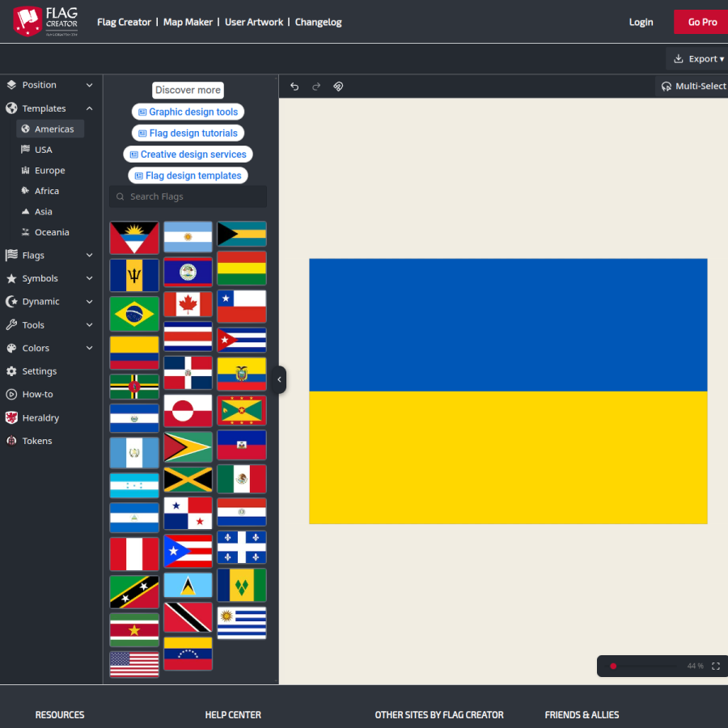Select the Cuba flag template
The image size is (728, 728).
[241, 340]
